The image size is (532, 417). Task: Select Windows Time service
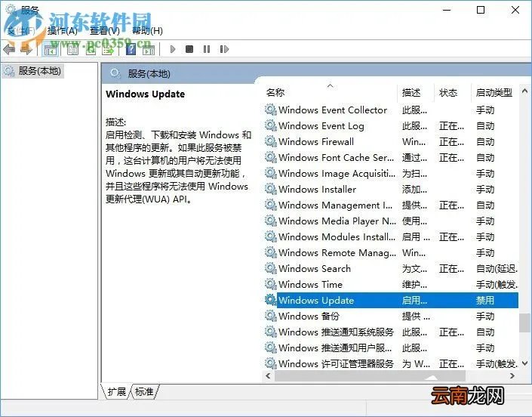pyautogui.click(x=391, y=284)
